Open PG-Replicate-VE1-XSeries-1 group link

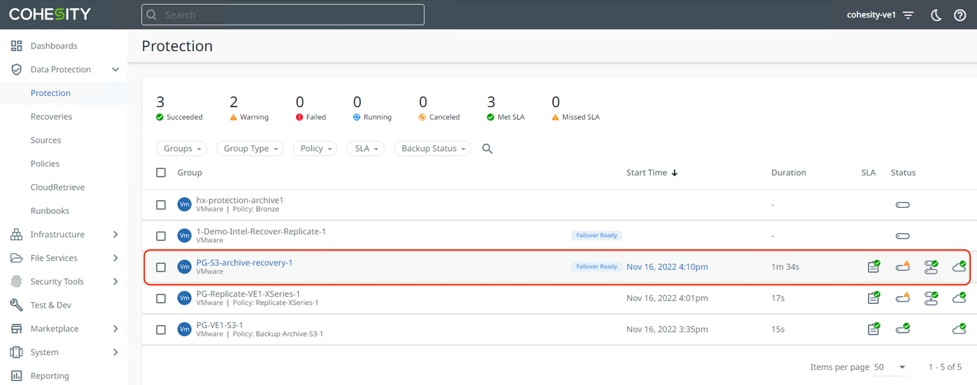pyautogui.click(x=249, y=293)
